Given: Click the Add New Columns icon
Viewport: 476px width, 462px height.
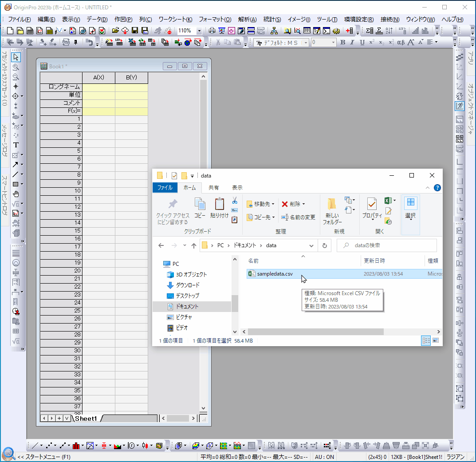Looking at the screenshot, I should [350, 31].
